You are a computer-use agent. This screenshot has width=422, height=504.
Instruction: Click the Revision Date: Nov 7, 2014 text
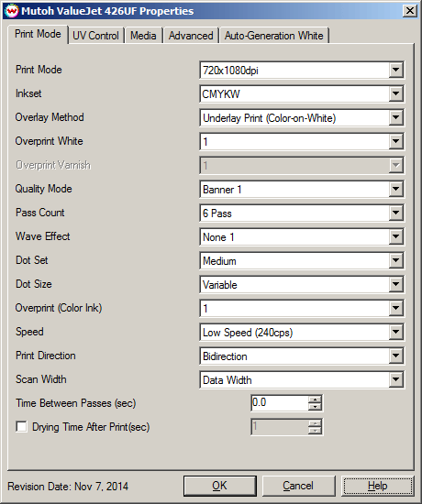(68, 487)
